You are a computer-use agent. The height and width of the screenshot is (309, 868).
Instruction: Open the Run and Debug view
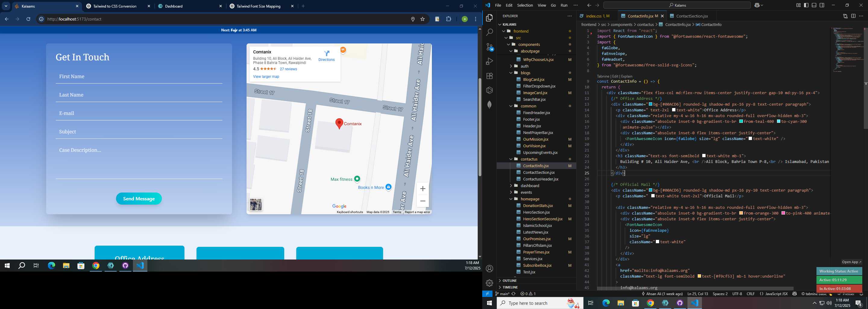(x=489, y=61)
